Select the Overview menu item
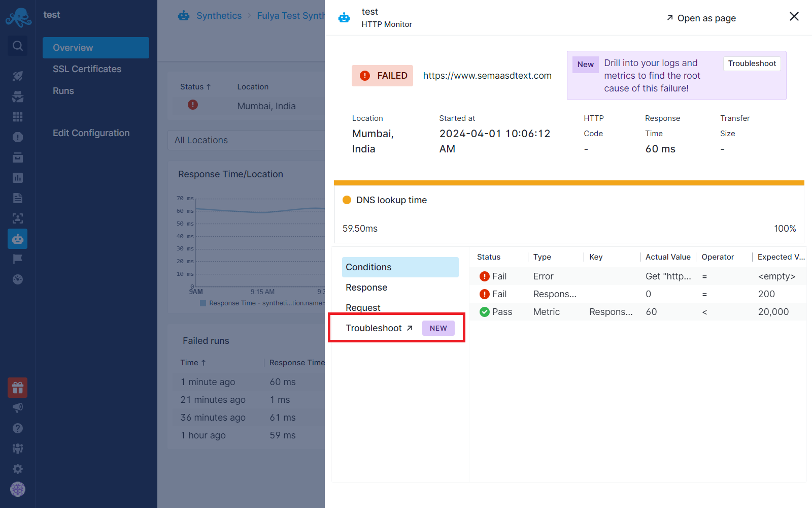The height and width of the screenshot is (508, 812). pyautogui.click(x=96, y=48)
